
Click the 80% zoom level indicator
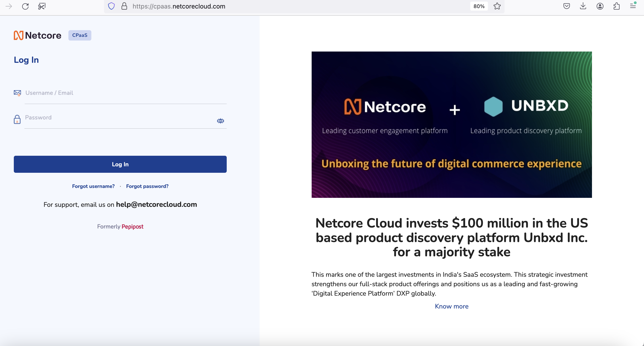pos(479,6)
